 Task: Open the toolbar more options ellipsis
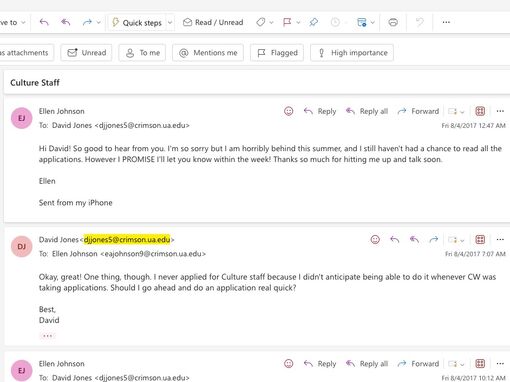pyautogui.click(x=446, y=22)
